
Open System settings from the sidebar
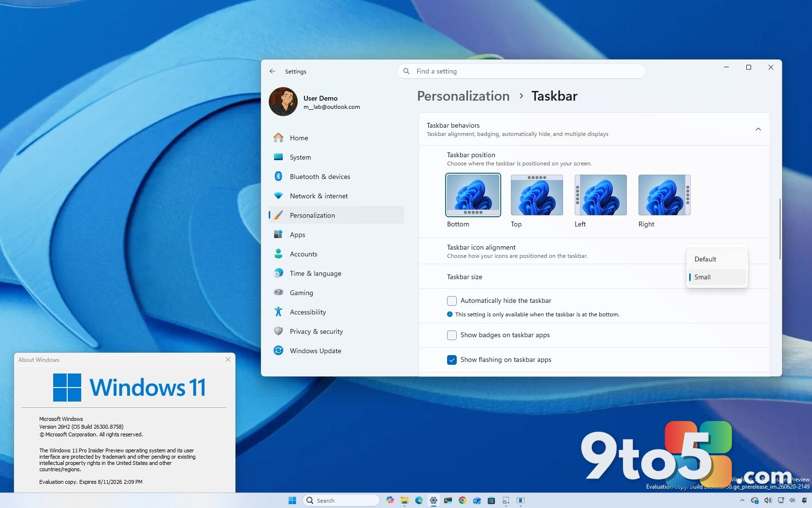[x=336, y=157]
